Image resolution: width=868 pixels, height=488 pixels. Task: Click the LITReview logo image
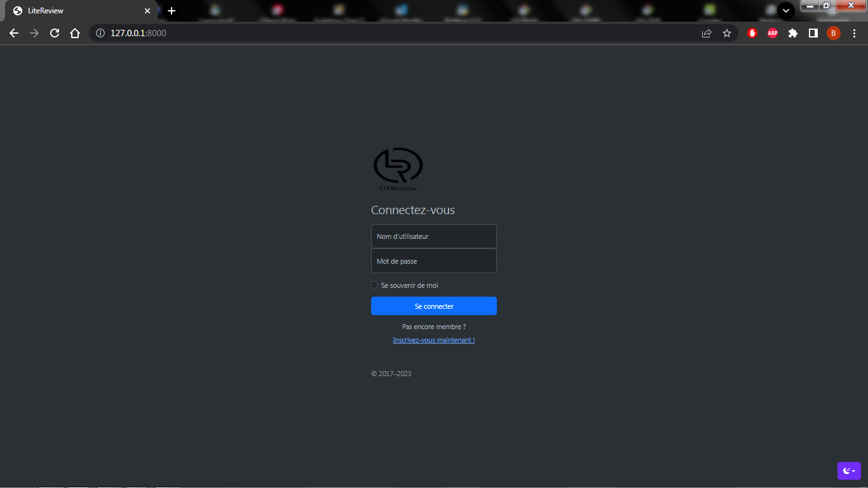pyautogui.click(x=398, y=169)
